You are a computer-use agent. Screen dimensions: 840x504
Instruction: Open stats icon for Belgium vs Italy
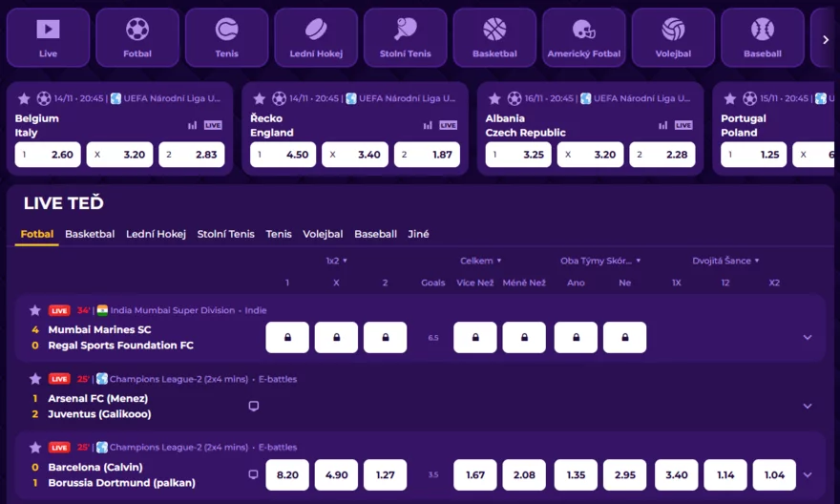(x=193, y=125)
